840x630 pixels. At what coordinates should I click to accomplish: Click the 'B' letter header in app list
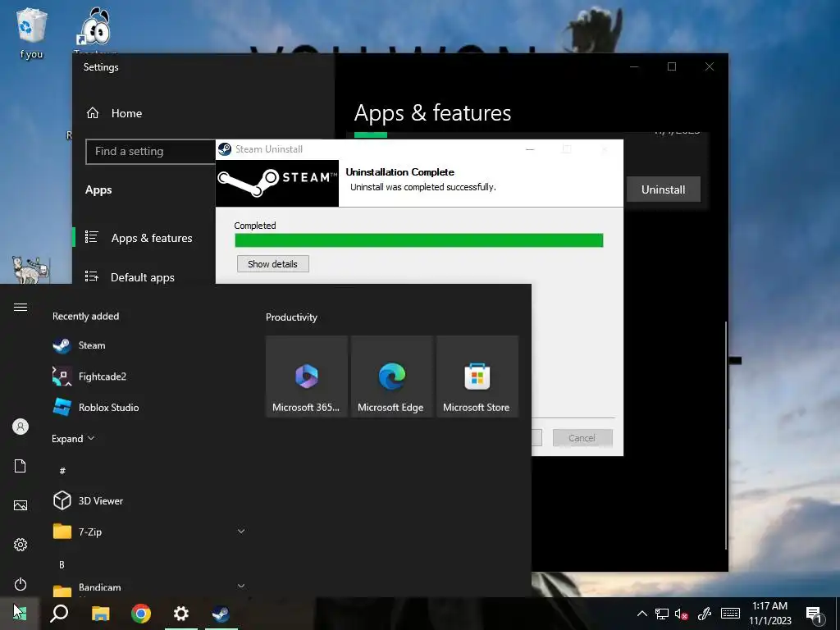pos(62,564)
